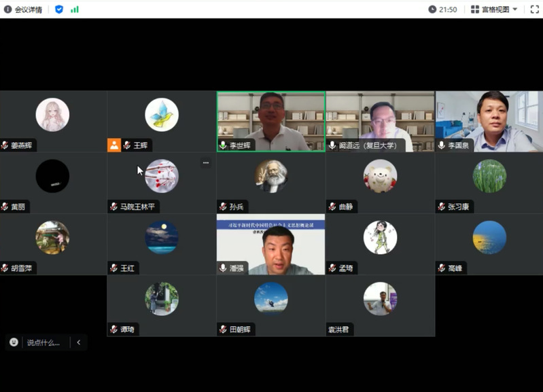Collapse the chat bar with left chevron
The width and height of the screenshot is (543, 392).
point(78,342)
